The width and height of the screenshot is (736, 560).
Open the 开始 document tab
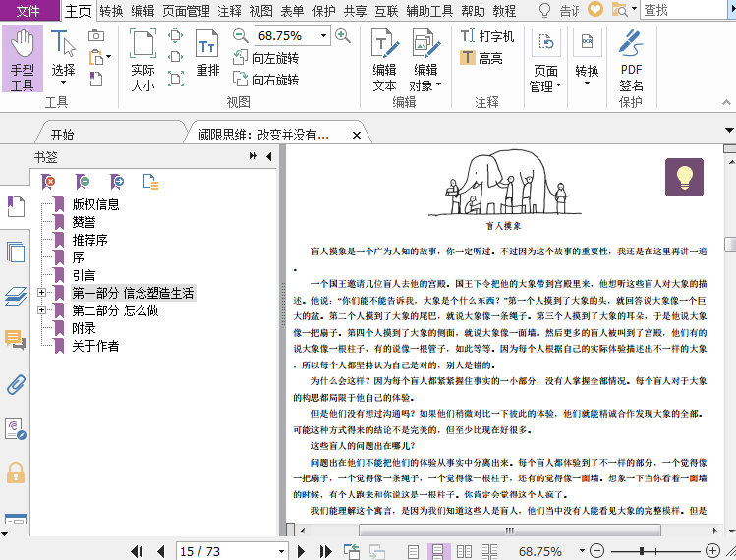coord(62,135)
